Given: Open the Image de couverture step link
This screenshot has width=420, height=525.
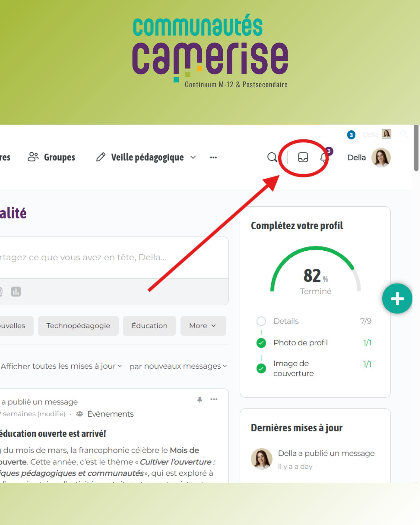Looking at the screenshot, I should pos(294,368).
